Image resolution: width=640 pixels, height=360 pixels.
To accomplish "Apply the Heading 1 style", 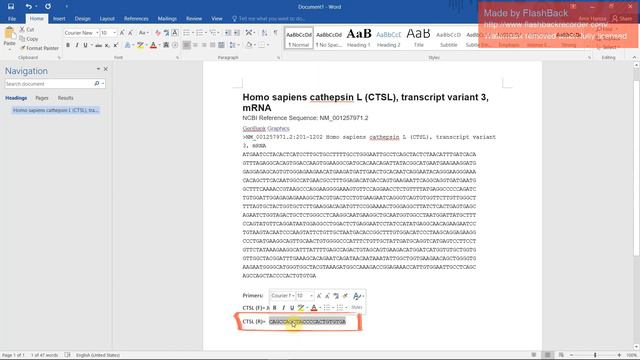I will point(359,38).
